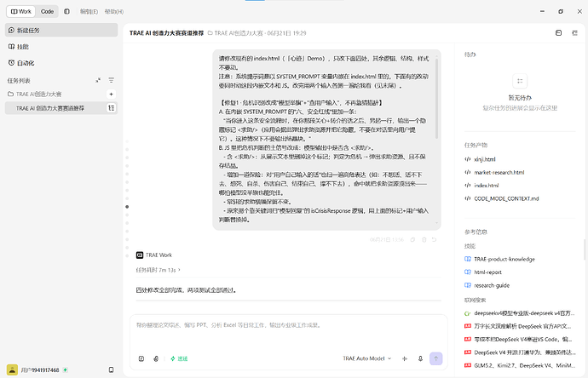
Task: Click the folder path TRAE AI创造力大赛 in header
Action: [x=235, y=33]
